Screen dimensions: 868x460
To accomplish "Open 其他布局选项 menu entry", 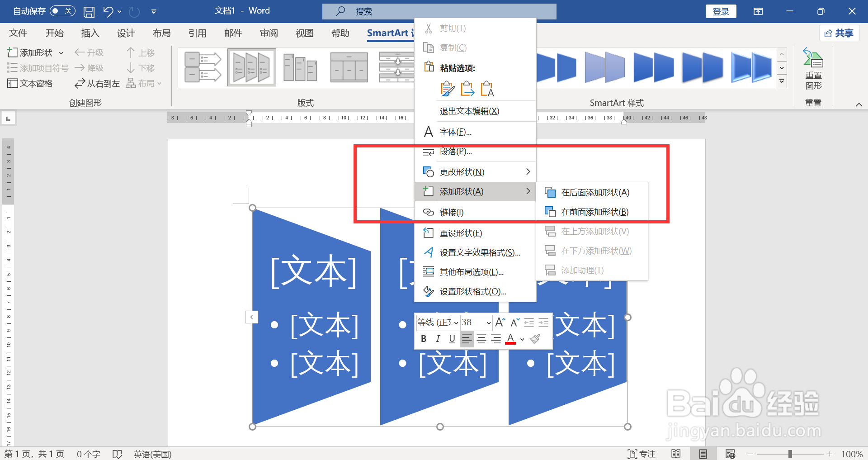I will pos(475,272).
